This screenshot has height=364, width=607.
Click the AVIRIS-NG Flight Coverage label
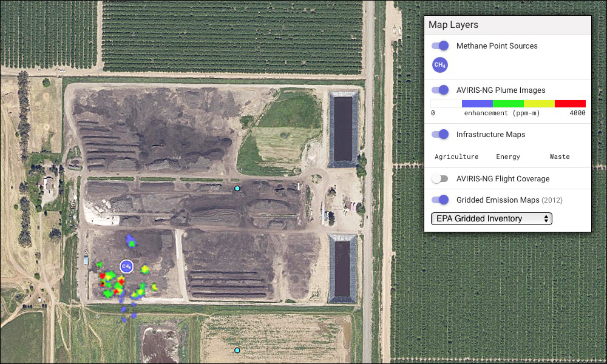(503, 179)
